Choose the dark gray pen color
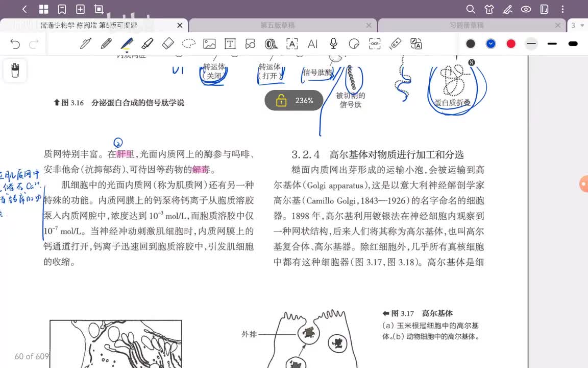 (x=471, y=44)
